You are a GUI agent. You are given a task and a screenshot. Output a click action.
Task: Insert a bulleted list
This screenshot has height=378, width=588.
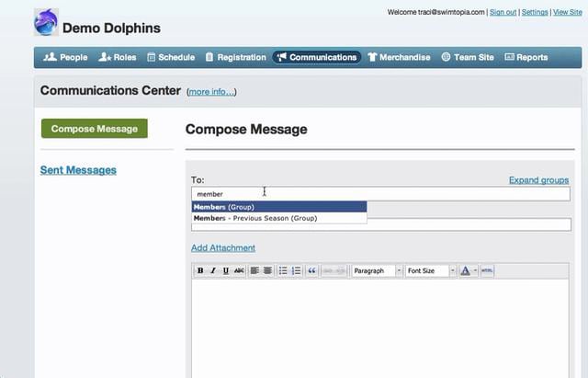pos(283,270)
